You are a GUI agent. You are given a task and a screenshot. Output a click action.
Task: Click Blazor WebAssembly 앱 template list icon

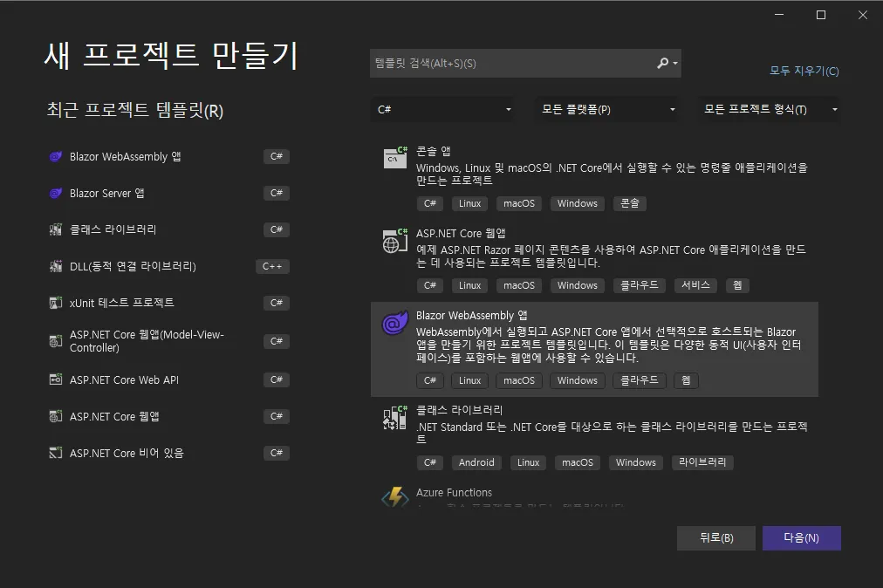[394, 323]
